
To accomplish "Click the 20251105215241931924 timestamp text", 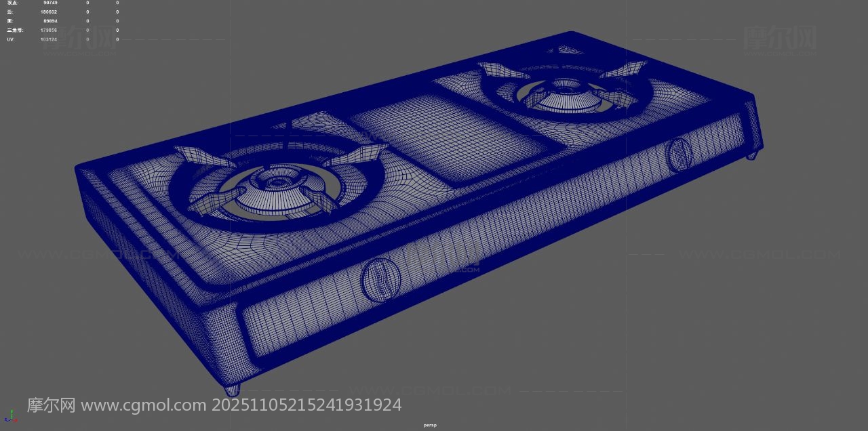I will point(307,405).
